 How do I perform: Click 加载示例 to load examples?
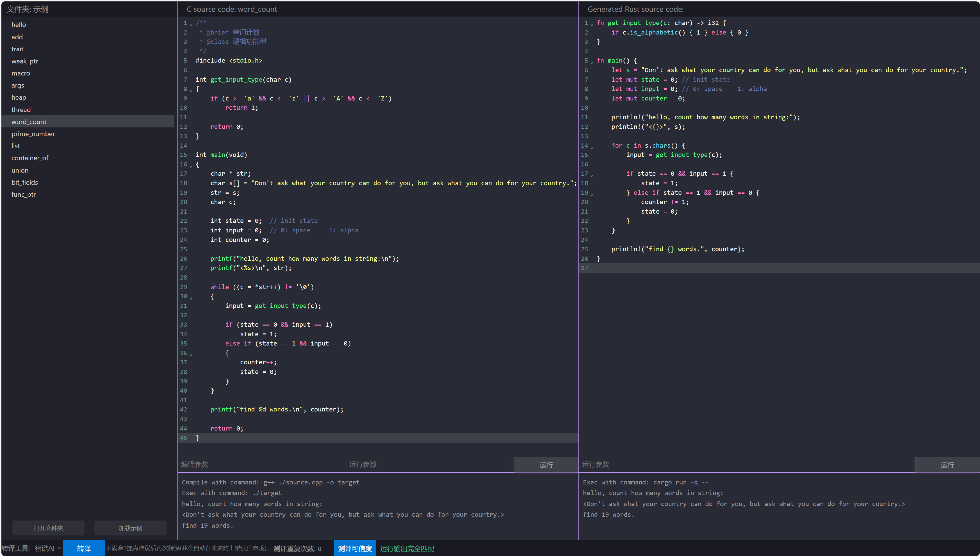click(131, 528)
